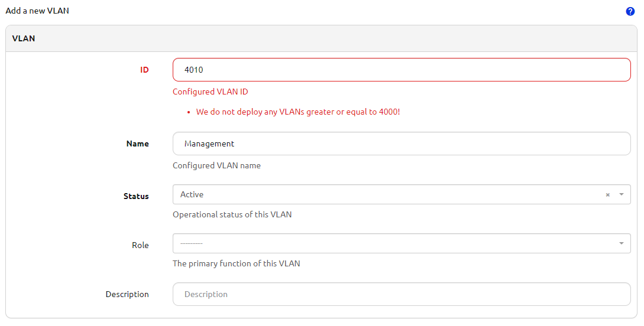
Task: Click the 'Add a new VLAN' page title
Action: click(37, 11)
